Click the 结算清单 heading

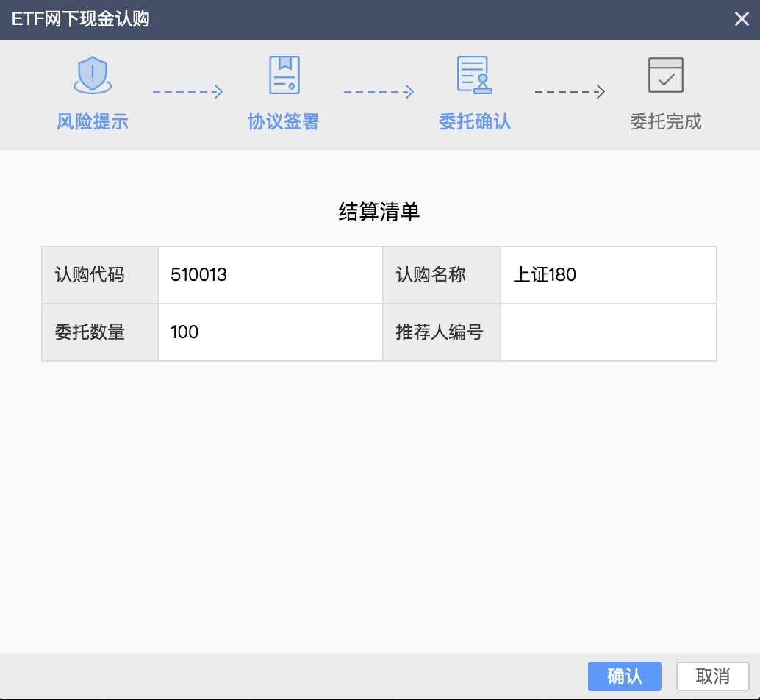(379, 213)
